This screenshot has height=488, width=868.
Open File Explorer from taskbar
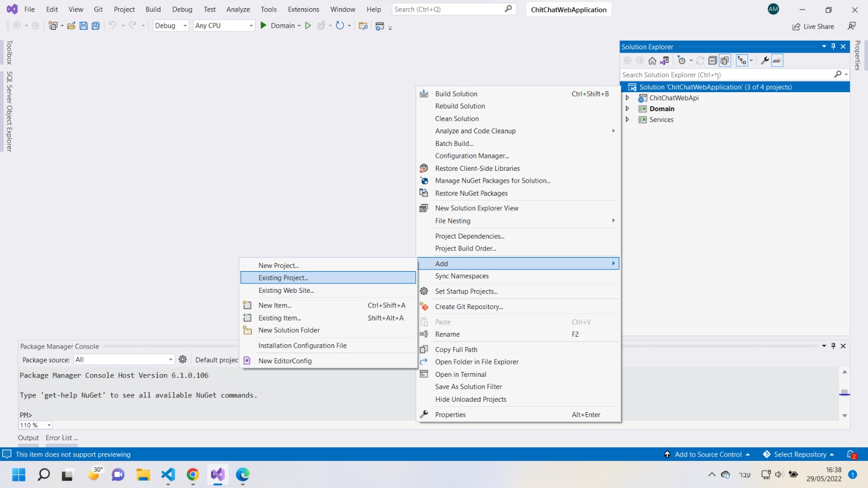click(143, 475)
